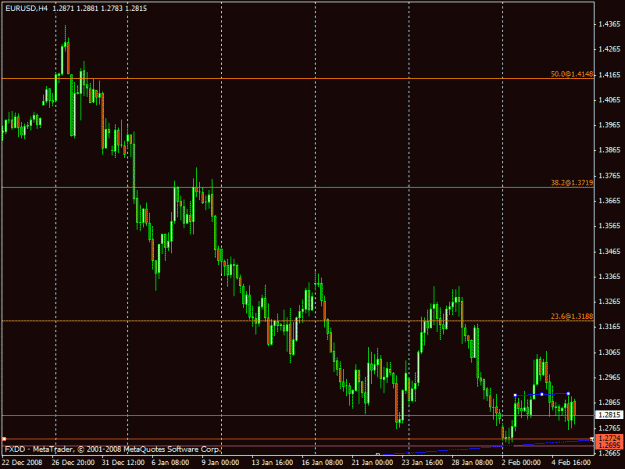The image size is (625, 469).
Task: Click the 22 Dec 2008 date label
Action: (22, 462)
